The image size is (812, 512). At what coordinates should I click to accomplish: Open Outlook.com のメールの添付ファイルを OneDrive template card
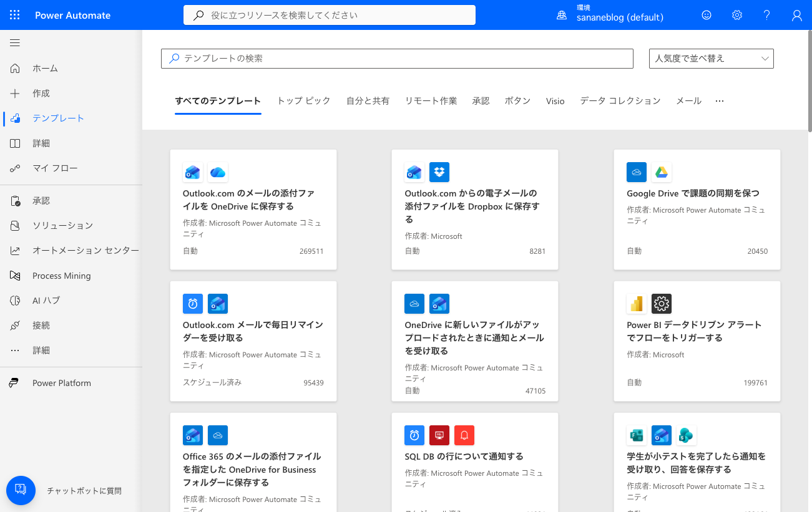(253, 210)
